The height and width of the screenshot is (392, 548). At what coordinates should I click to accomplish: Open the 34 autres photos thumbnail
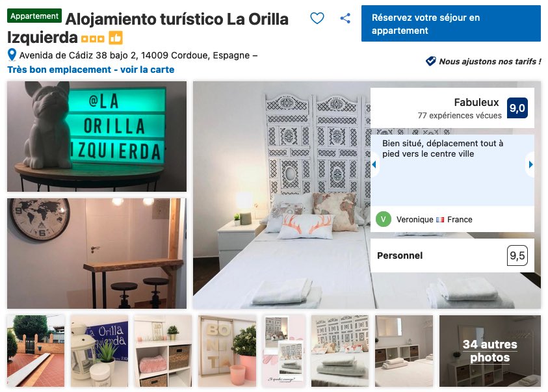489,351
